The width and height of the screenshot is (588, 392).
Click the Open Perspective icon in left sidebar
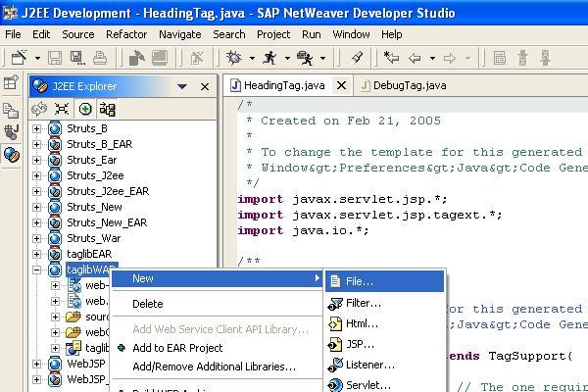coord(12,84)
